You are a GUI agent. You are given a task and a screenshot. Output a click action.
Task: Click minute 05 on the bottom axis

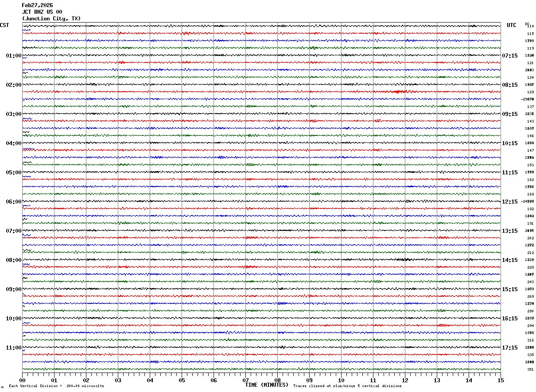(x=182, y=380)
